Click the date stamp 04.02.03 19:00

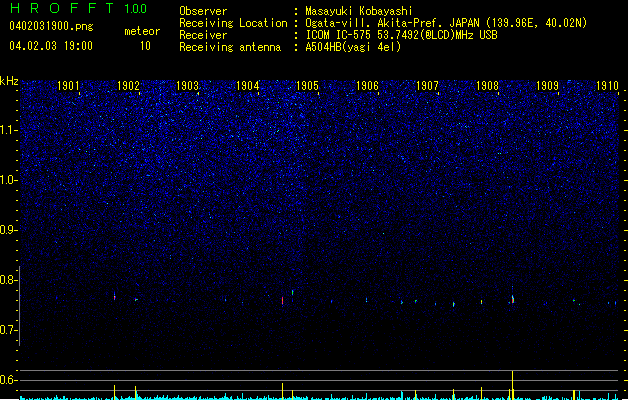tap(51, 46)
